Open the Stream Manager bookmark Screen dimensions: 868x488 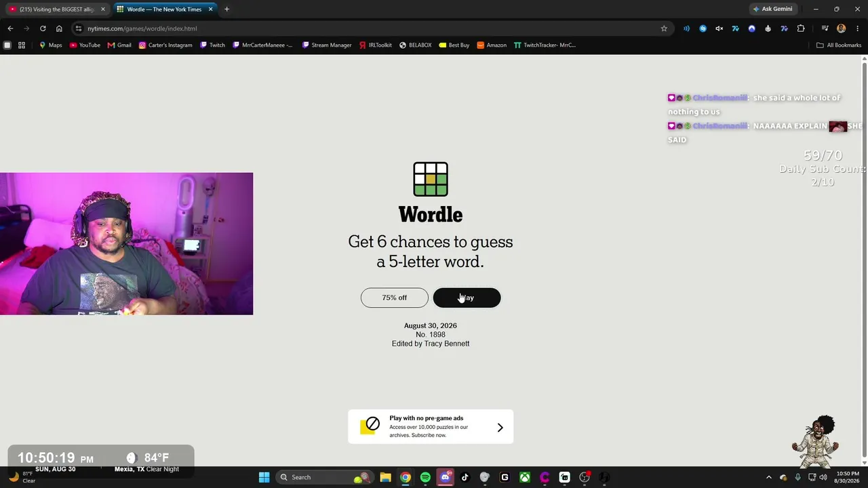[327, 45]
